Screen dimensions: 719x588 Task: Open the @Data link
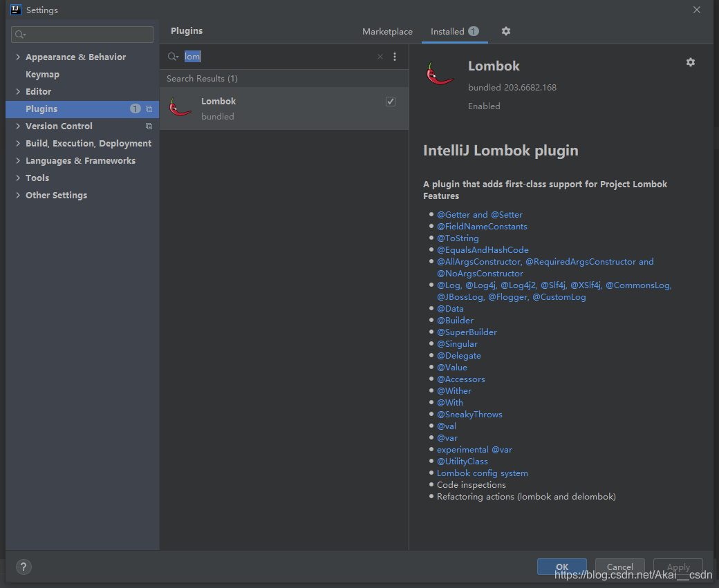point(450,309)
